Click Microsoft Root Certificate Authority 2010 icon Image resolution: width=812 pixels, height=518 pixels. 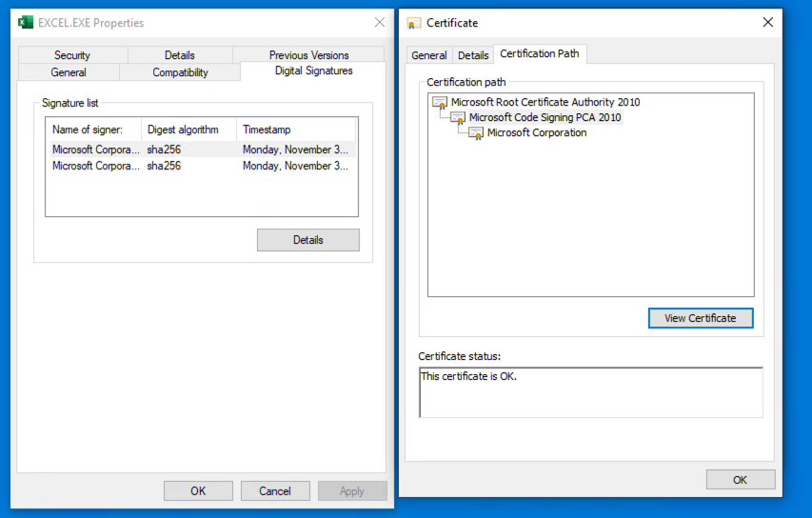click(x=439, y=103)
